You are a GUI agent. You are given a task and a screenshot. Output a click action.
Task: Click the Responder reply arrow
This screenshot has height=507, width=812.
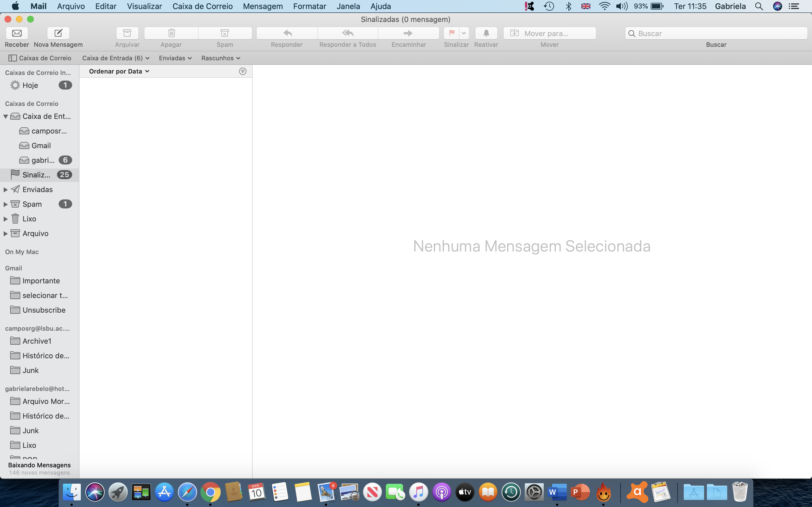click(x=287, y=33)
